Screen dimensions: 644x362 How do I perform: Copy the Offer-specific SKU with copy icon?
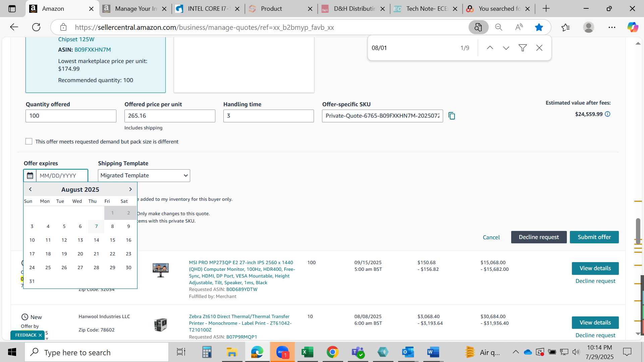tap(452, 116)
